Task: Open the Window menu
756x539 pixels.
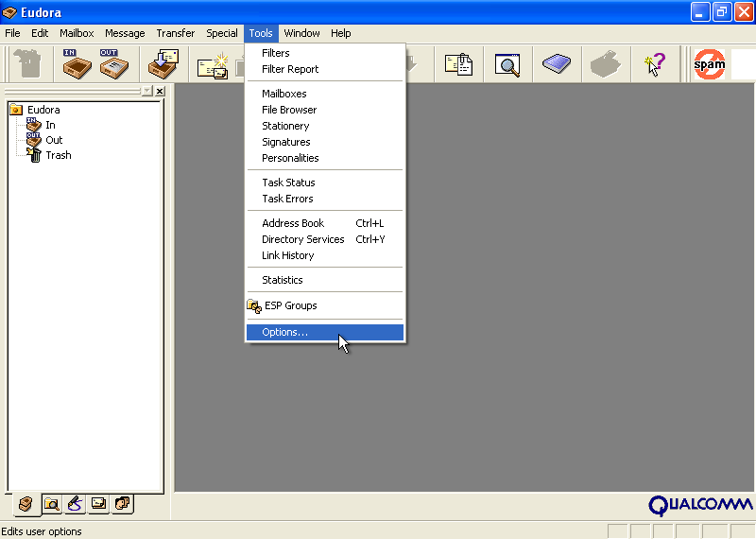Action: click(x=301, y=33)
